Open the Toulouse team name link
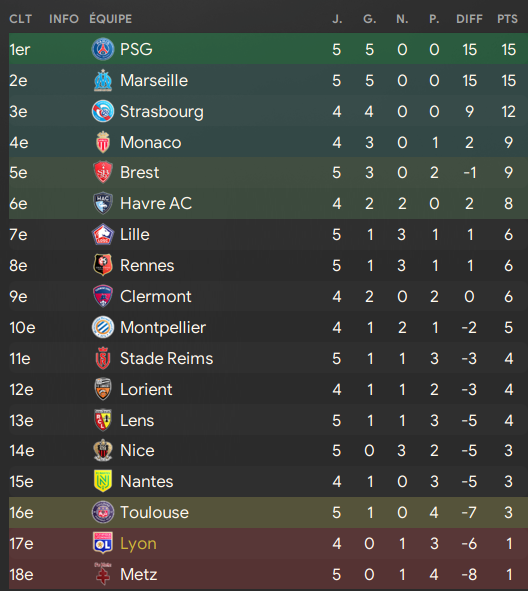The image size is (528, 591). pos(155,512)
